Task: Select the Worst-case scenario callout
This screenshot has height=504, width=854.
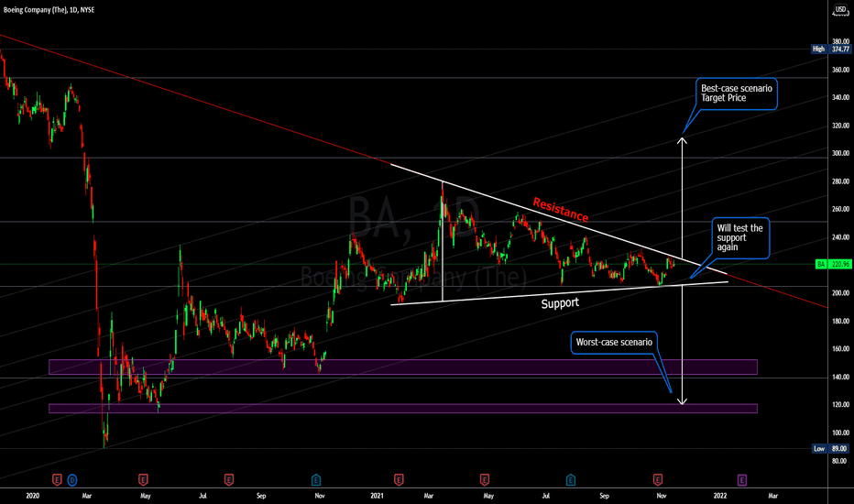Action: (x=614, y=342)
